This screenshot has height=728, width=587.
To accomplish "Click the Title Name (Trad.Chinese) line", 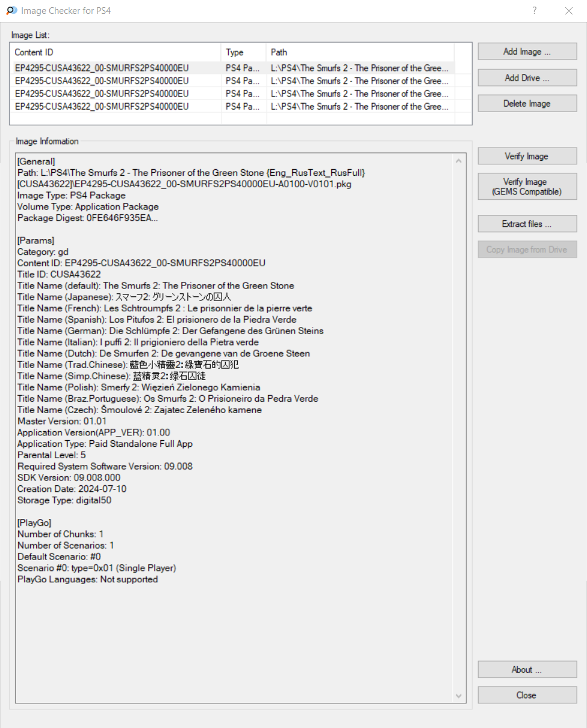I will click(x=129, y=365).
